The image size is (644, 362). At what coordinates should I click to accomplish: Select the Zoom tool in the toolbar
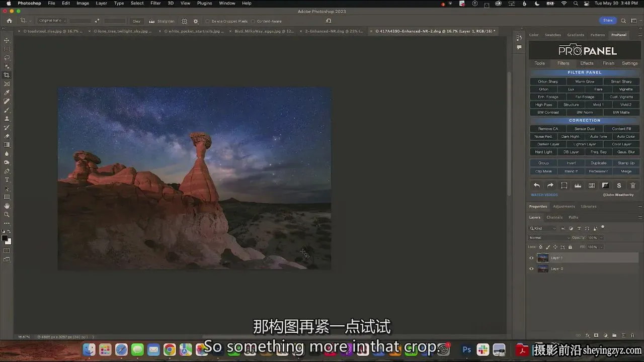point(7,215)
